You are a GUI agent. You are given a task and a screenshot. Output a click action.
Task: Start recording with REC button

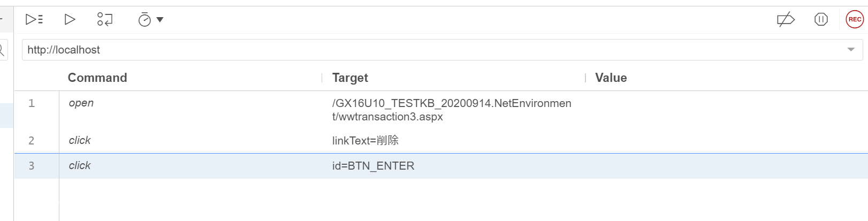pyautogui.click(x=855, y=19)
